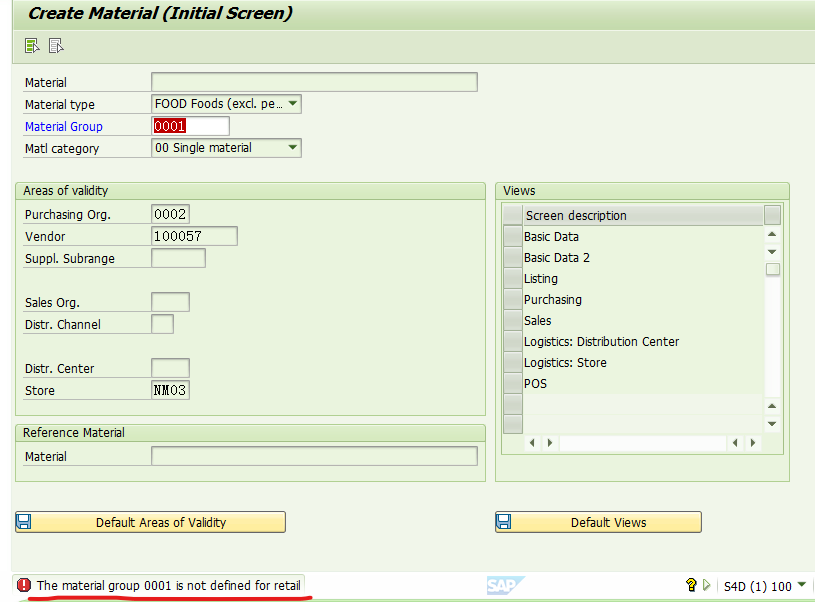Click the Views list upper scroll up arrow
815x602 pixels.
coord(772,234)
